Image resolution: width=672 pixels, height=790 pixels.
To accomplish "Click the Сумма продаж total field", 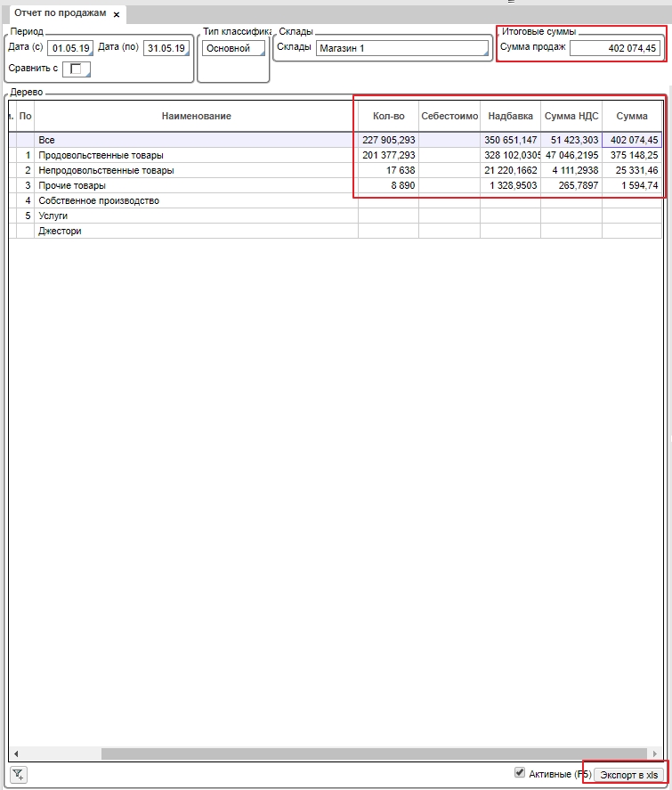I will (x=616, y=48).
